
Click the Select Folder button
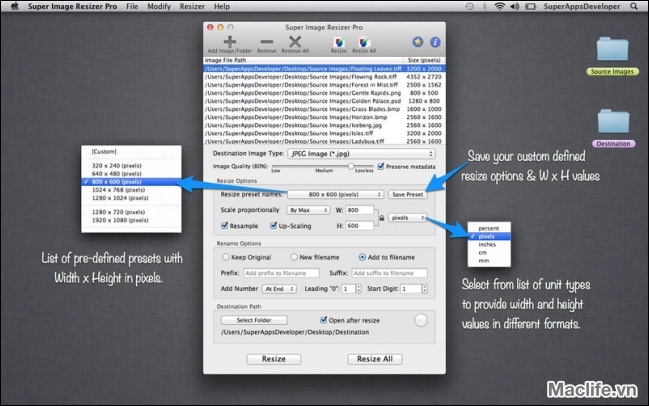coord(254,320)
